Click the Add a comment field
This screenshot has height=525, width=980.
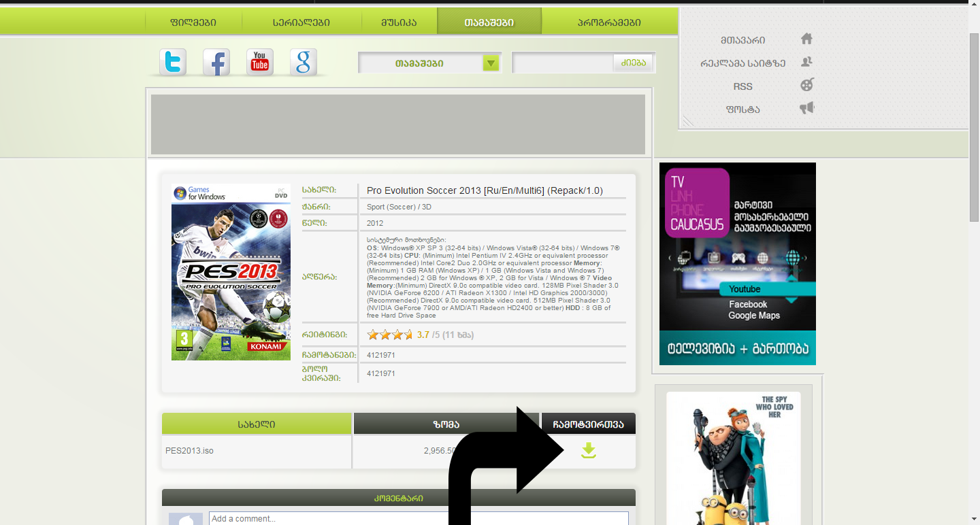418,519
